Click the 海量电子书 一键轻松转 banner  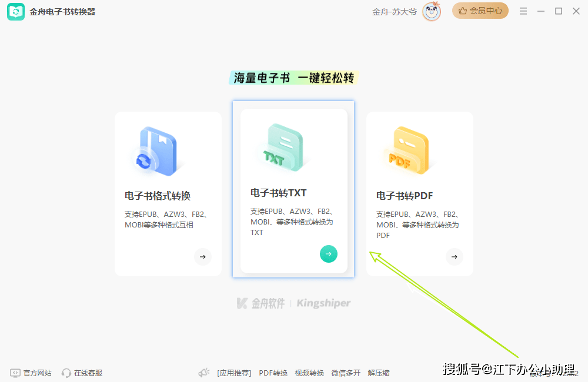(294, 78)
